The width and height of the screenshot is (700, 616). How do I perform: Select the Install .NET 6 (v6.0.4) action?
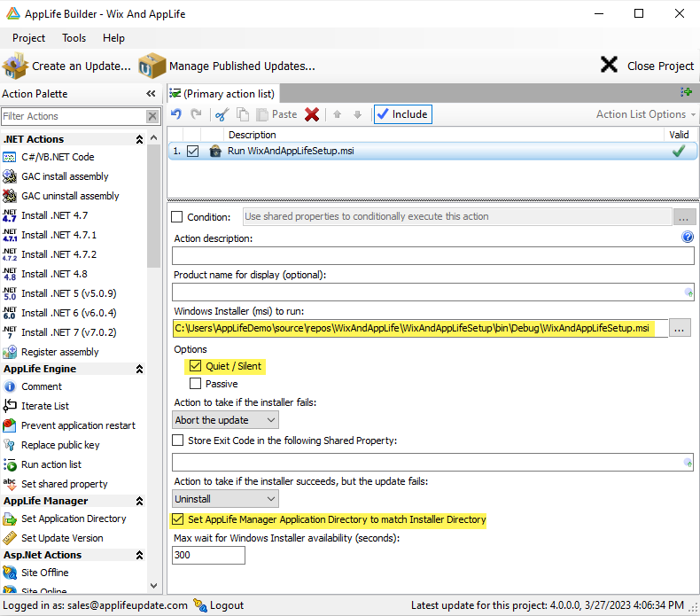click(x=59, y=313)
